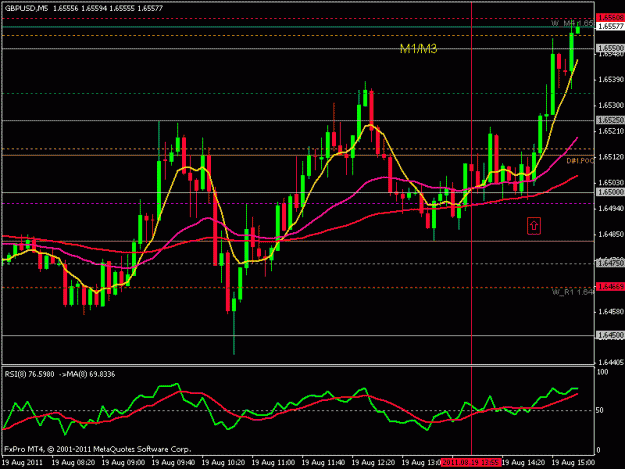Click the 1.65210 price scale value
Viewport: 625px width, 469px height.
coord(611,131)
